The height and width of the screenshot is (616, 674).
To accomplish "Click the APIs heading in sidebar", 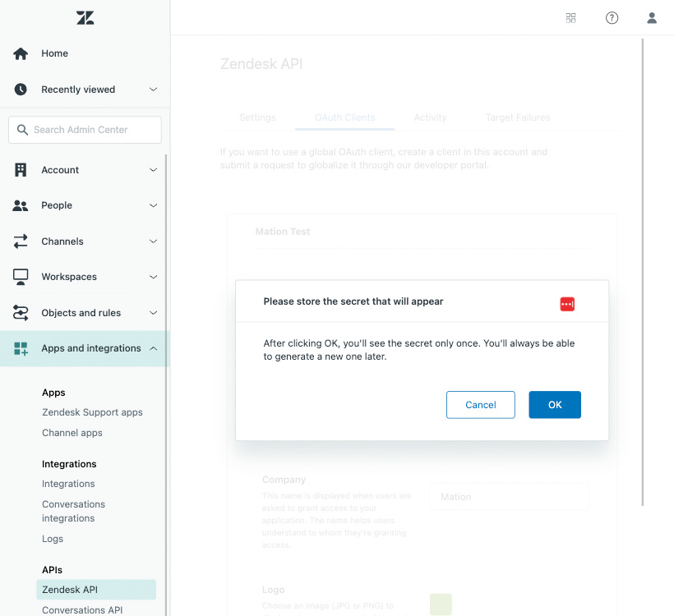I will 52,570.
